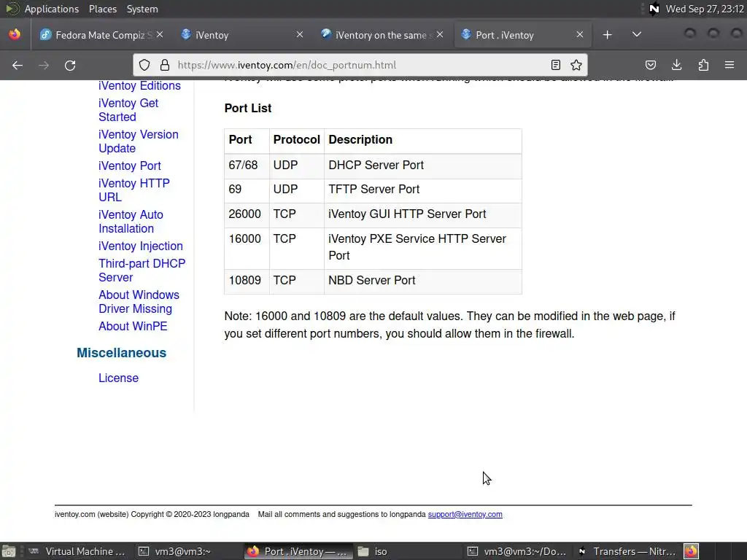The width and height of the screenshot is (747, 560).
Task: Open the Save to Pocket button
Action: coord(651,65)
